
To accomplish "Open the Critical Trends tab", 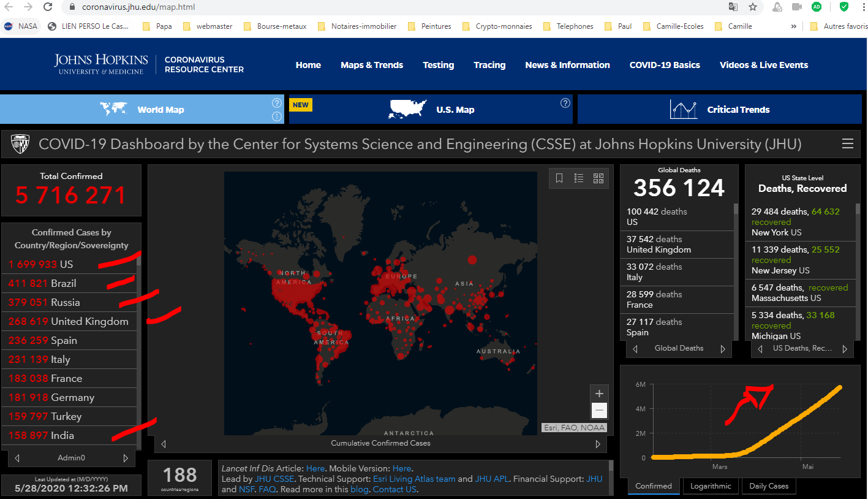I will 719,110.
